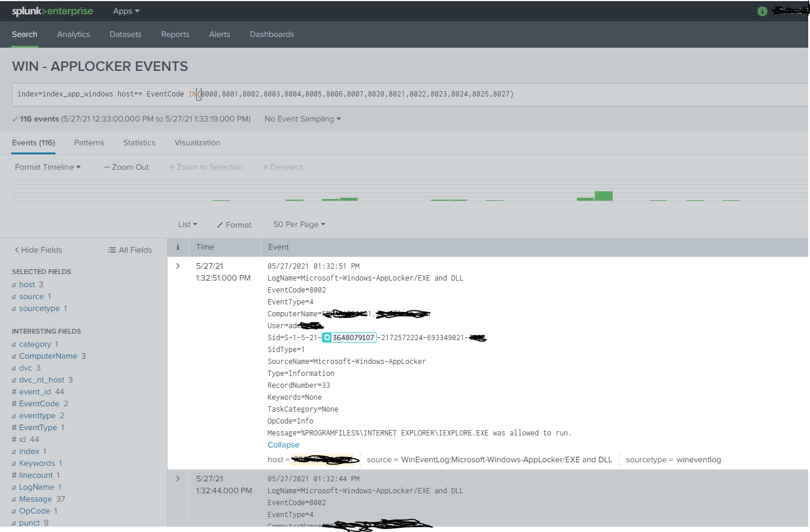
Task: Click the info icon in the top bar
Action: 762,11
